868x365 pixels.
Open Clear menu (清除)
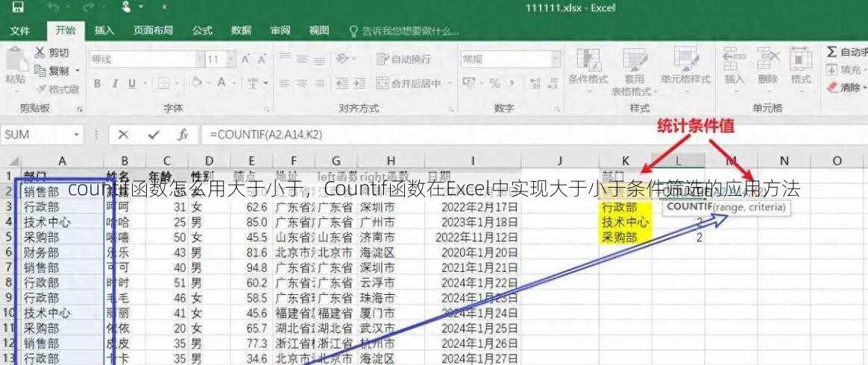tap(847, 87)
